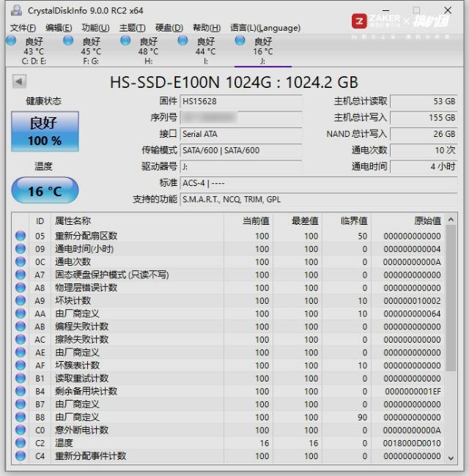The height and width of the screenshot is (476, 469).
Task: Open the 硬盘(D) menu
Action: click(169, 28)
